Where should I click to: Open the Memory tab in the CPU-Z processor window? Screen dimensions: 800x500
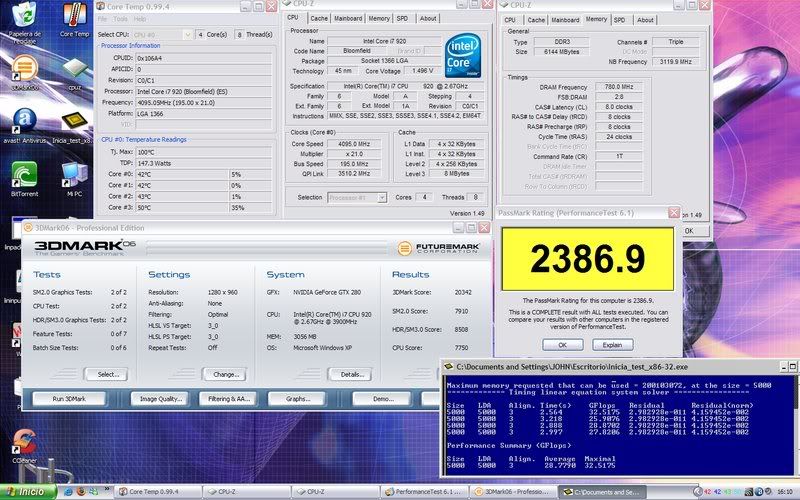pyautogui.click(x=379, y=18)
